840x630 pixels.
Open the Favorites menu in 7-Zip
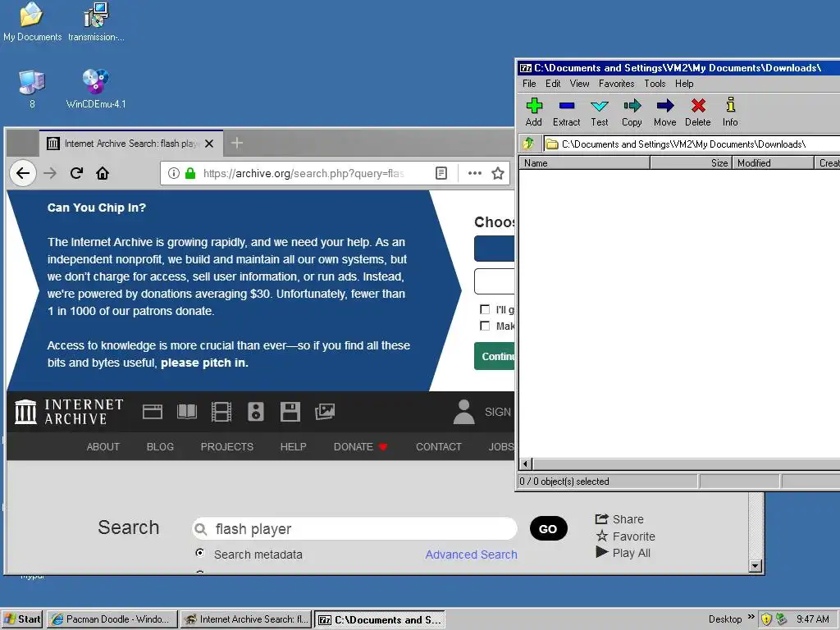(x=616, y=84)
